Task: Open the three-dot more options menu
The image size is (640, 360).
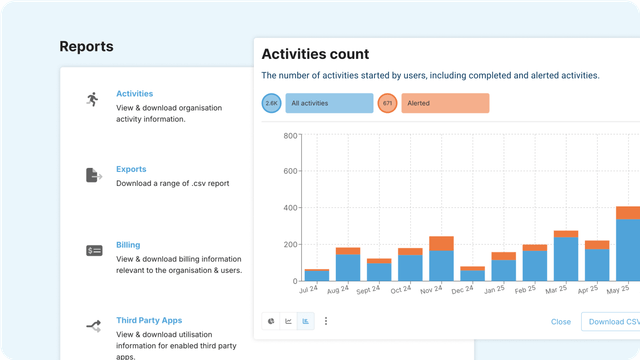Action: click(x=326, y=321)
